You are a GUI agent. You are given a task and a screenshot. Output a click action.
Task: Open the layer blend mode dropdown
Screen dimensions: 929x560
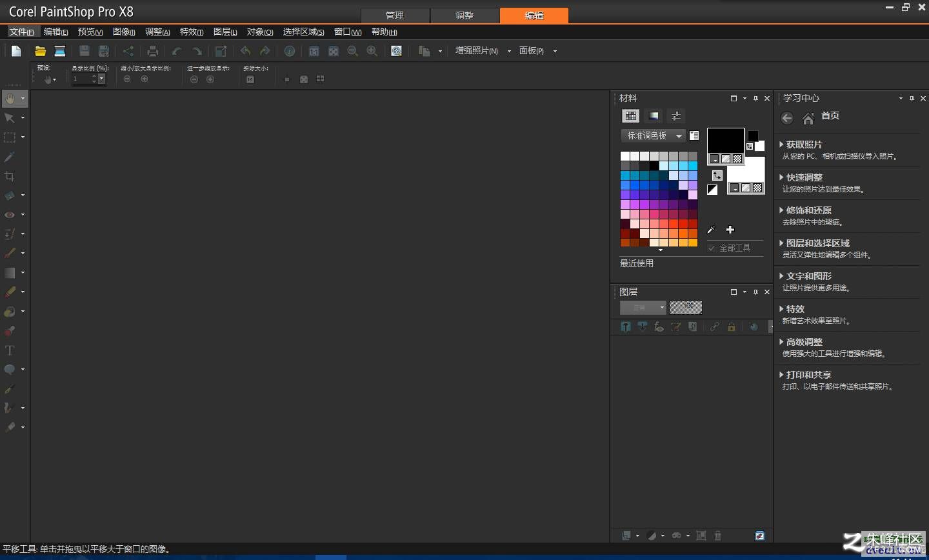pos(643,308)
